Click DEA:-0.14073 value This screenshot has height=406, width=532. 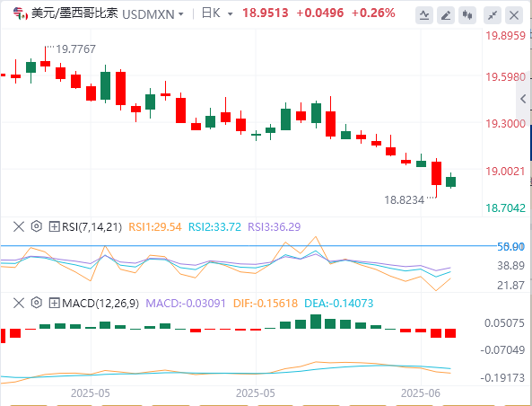(x=338, y=303)
